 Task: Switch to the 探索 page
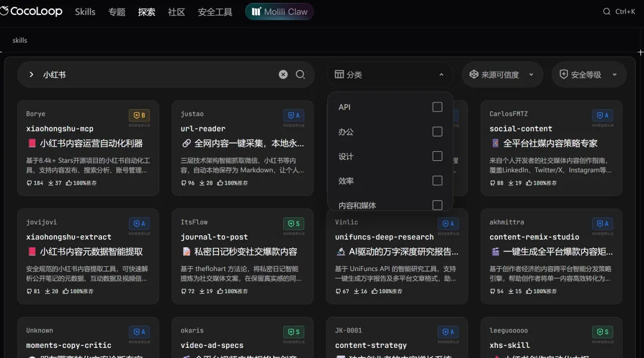point(147,12)
